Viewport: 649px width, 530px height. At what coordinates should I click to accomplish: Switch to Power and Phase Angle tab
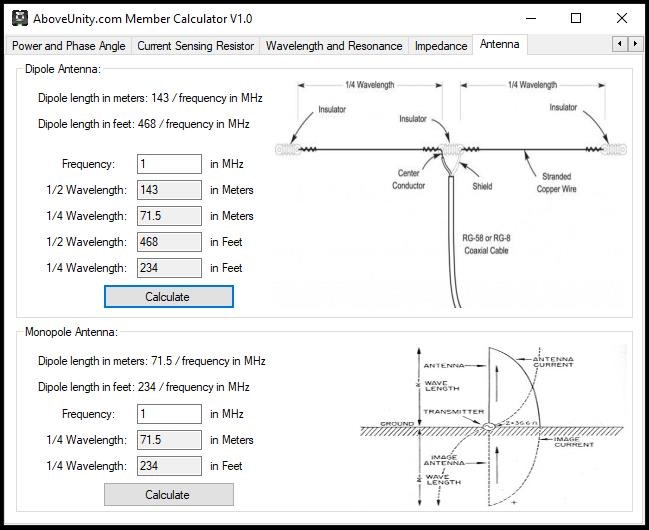(69, 46)
